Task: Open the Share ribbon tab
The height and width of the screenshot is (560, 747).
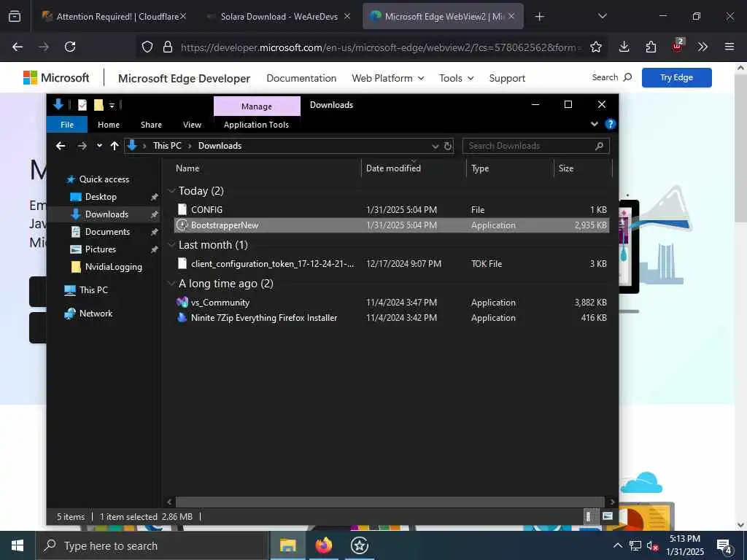Action: tap(151, 125)
